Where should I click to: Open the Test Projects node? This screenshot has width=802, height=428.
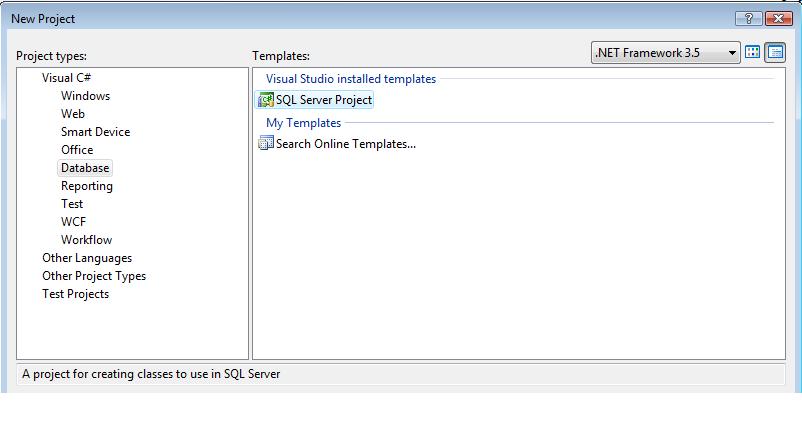[76, 294]
